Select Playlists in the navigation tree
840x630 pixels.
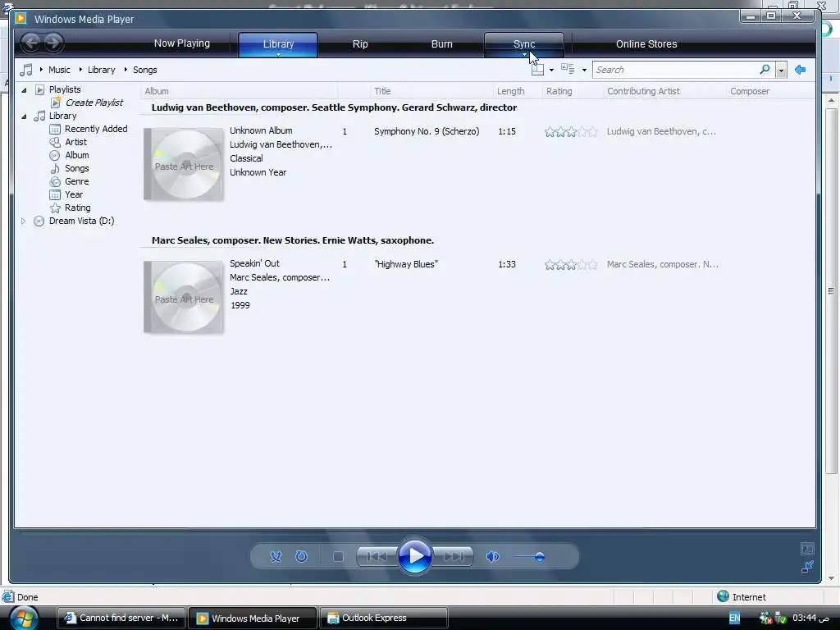tap(65, 89)
